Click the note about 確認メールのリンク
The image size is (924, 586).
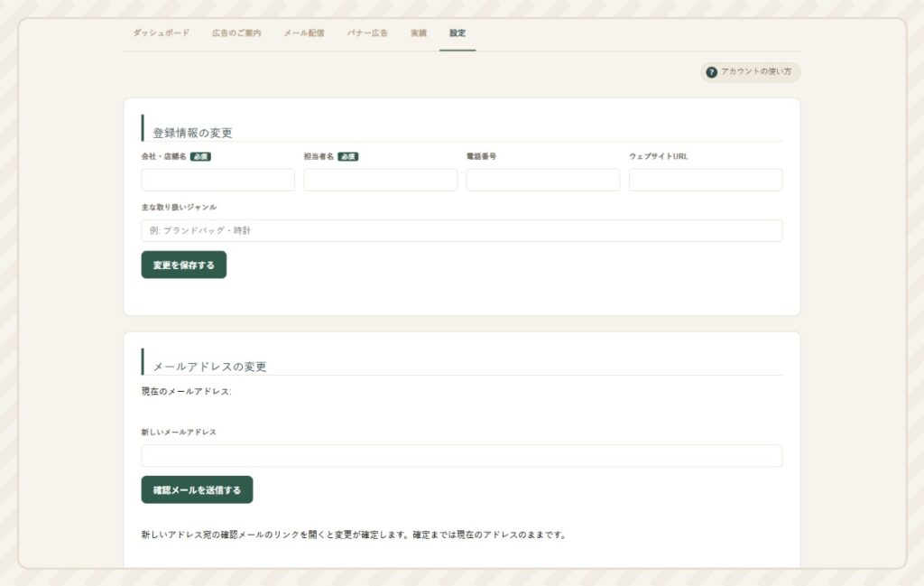(x=354, y=535)
